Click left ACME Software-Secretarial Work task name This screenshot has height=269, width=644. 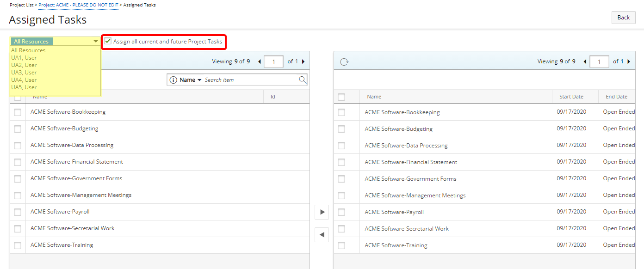coord(73,228)
